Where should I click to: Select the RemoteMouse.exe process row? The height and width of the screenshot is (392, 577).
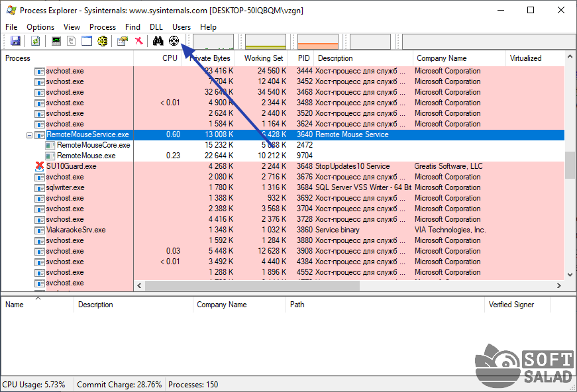click(x=283, y=156)
